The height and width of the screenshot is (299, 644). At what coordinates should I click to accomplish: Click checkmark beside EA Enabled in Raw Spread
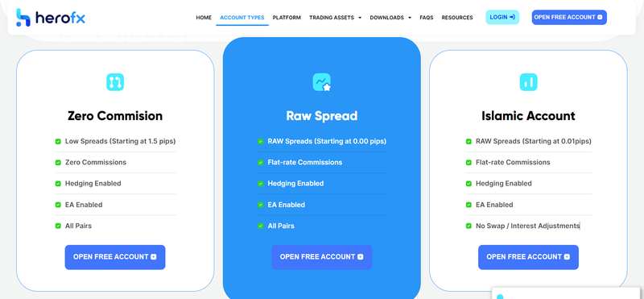coord(260,205)
